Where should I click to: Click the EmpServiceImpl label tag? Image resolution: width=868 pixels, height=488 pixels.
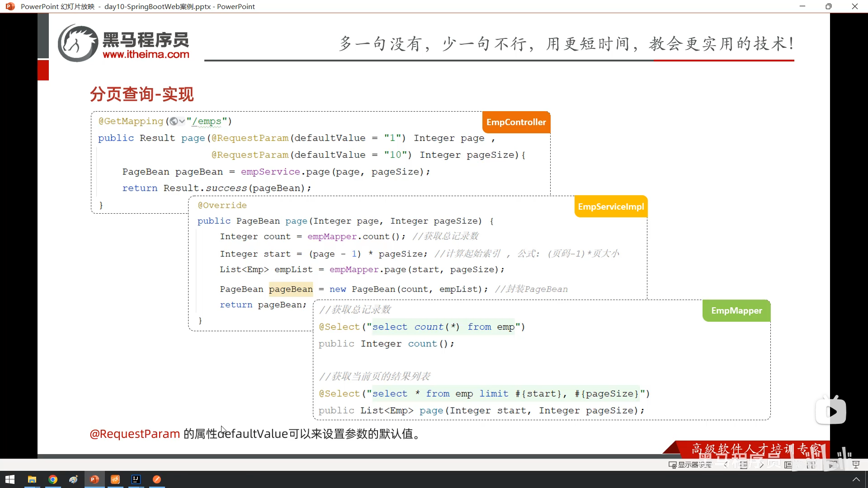tap(611, 206)
